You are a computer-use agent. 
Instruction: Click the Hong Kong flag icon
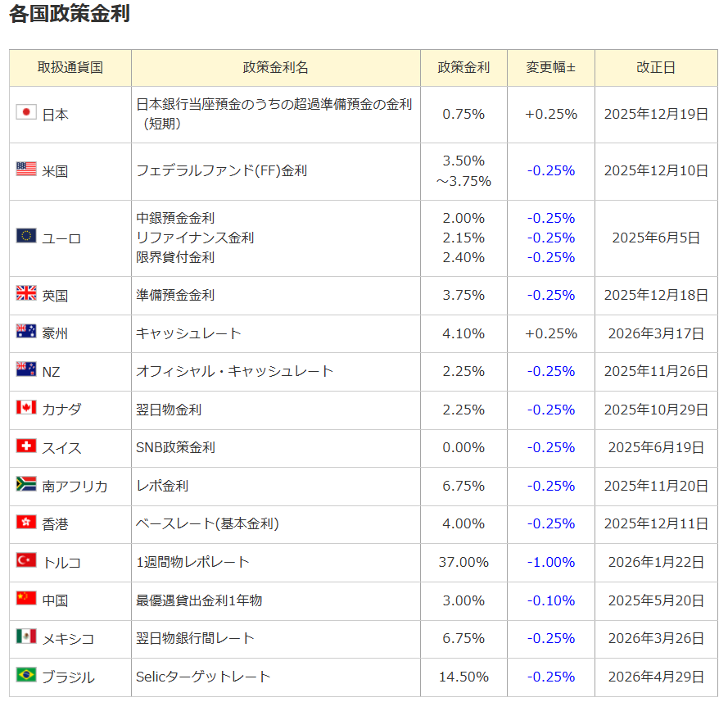click(x=26, y=522)
